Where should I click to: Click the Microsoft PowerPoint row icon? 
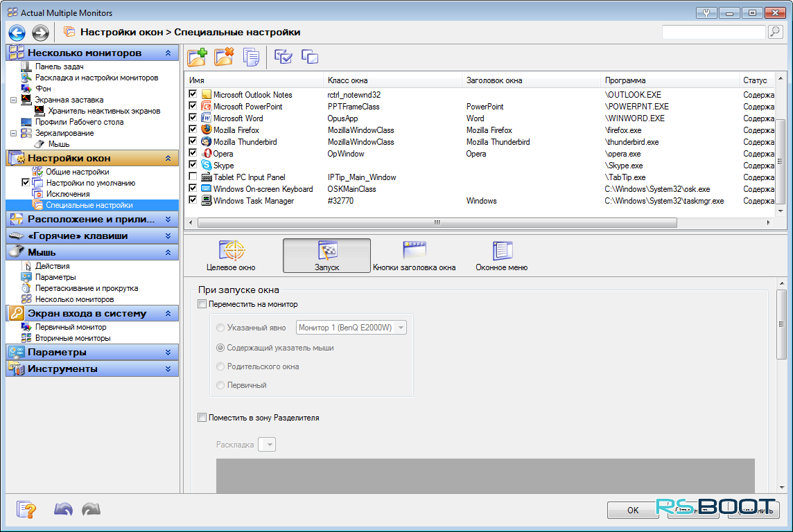point(207,106)
